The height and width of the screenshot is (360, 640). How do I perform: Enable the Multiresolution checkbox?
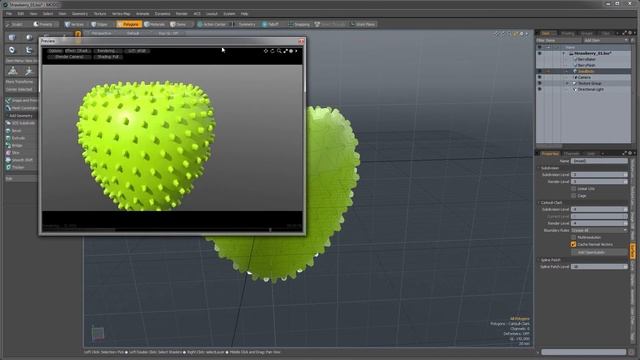click(x=573, y=237)
